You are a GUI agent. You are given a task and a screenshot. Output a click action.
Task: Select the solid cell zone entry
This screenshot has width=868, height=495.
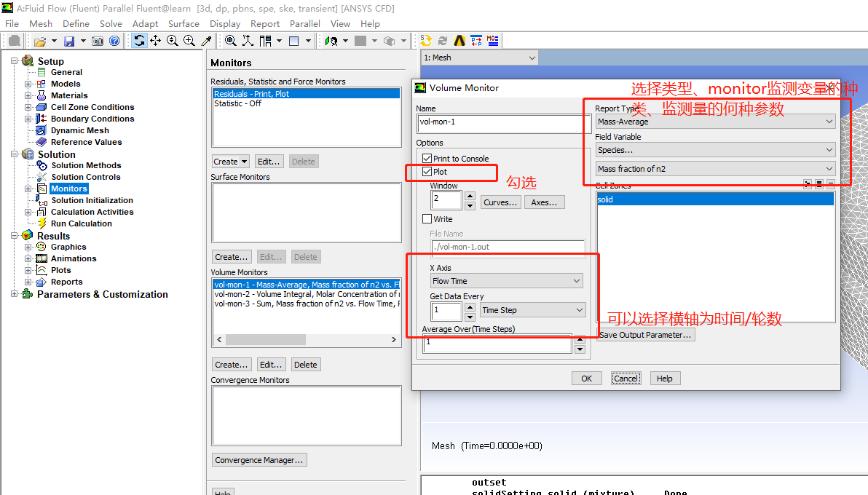click(715, 199)
